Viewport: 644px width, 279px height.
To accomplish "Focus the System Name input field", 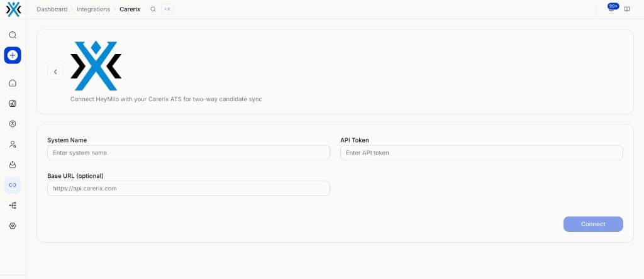I will click(189, 153).
